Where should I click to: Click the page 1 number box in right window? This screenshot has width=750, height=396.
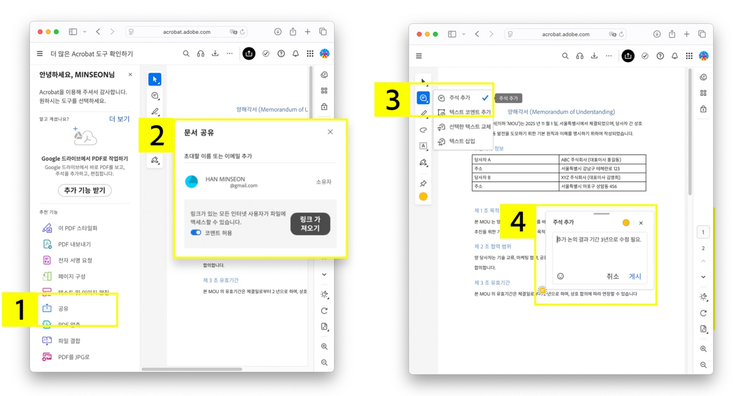pyautogui.click(x=703, y=232)
